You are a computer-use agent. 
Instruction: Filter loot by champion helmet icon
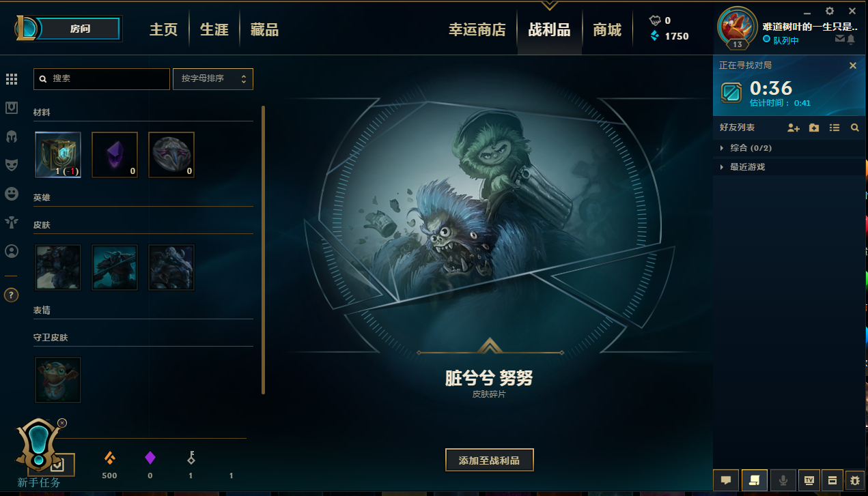coord(12,136)
